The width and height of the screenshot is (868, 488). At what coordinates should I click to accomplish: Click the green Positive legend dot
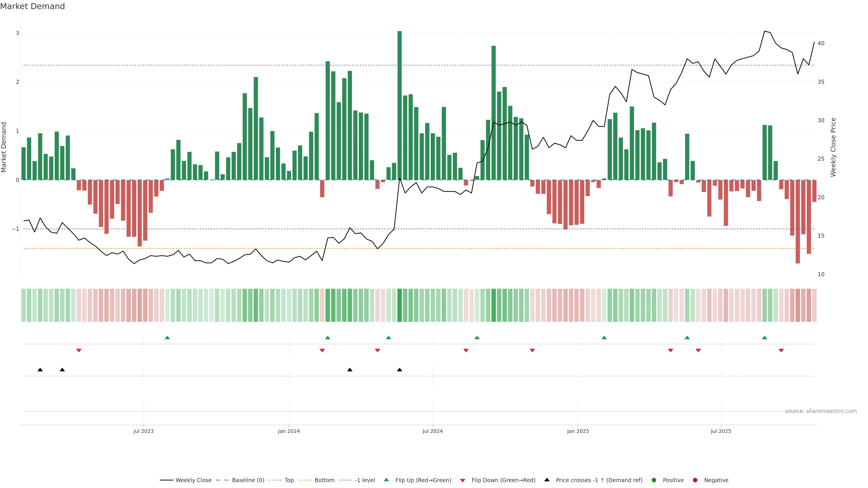(x=654, y=480)
